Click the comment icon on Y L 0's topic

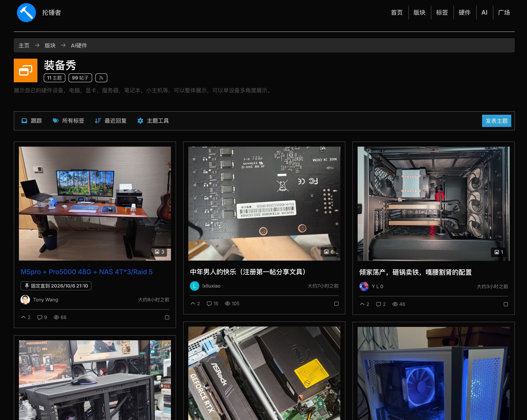coord(379,304)
